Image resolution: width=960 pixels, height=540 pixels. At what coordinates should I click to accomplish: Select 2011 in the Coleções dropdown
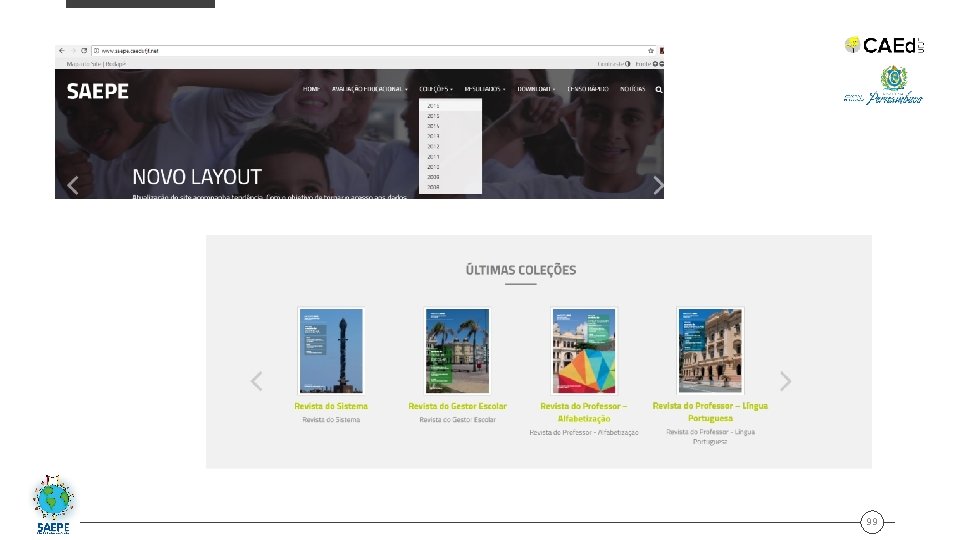450,157
